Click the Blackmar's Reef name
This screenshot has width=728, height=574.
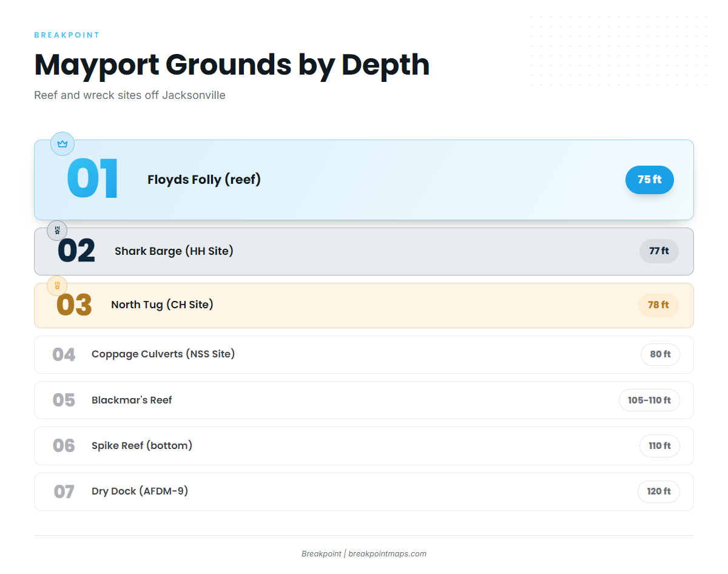tap(132, 400)
